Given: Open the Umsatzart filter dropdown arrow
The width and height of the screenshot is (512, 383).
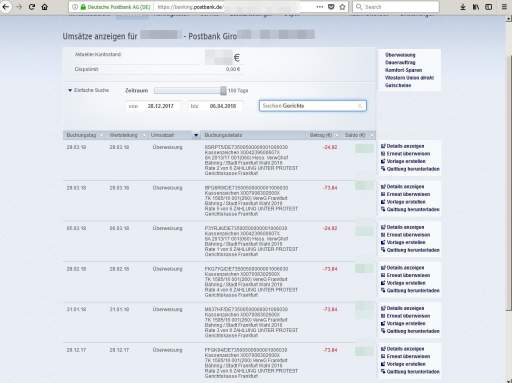Looking at the screenshot, I should [196, 135].
